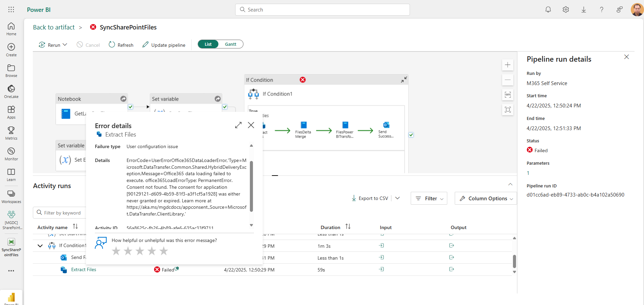Select the Send Success activity node
This screenshot has width=644, height=305.
[386, 130]
